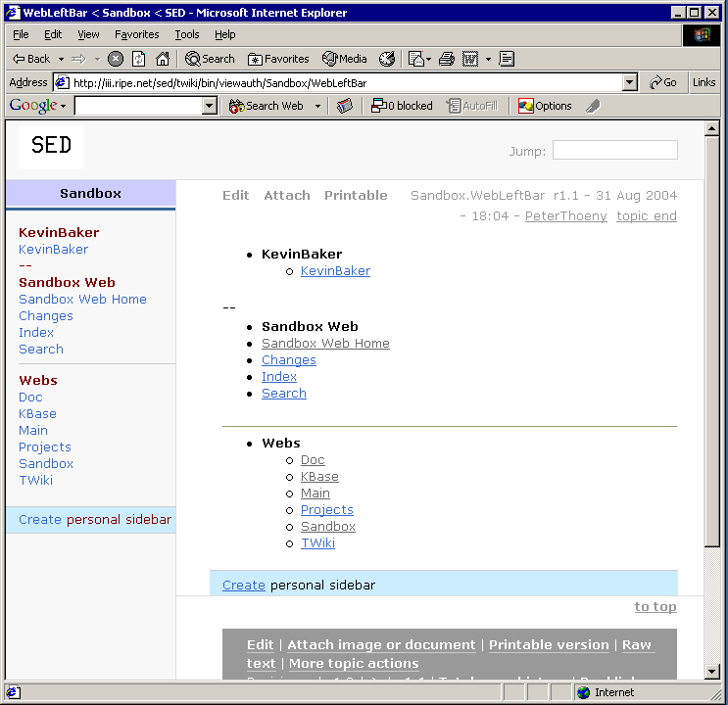Open the Favorites toolbar button
The width and height of the screenshot is (728, 705).
click(x=278, y=59)
